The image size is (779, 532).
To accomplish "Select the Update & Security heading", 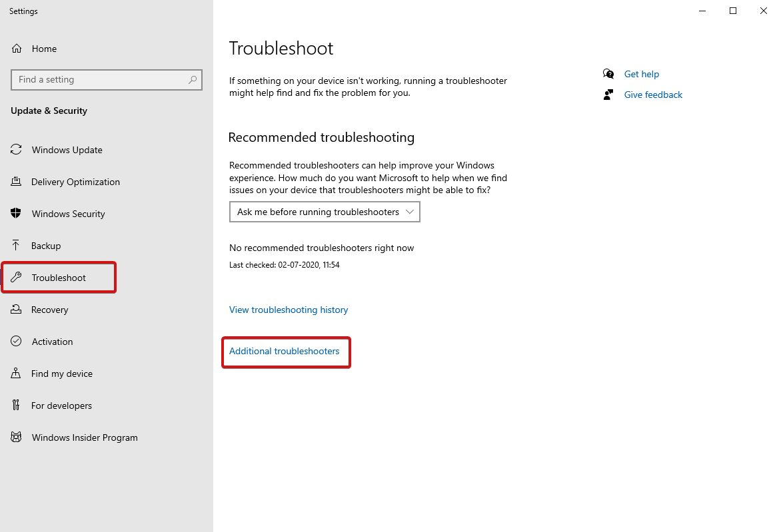I will coord(49,111).
